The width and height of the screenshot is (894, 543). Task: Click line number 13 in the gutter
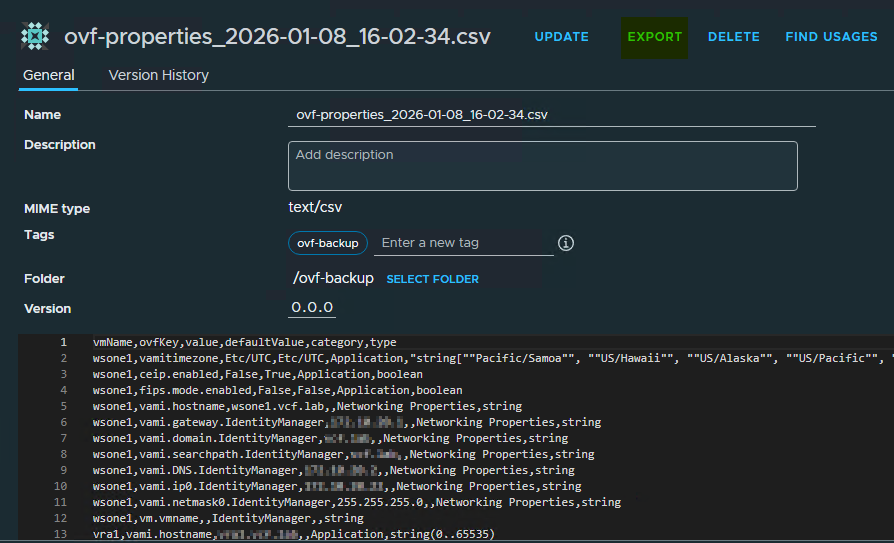point(60,534)
